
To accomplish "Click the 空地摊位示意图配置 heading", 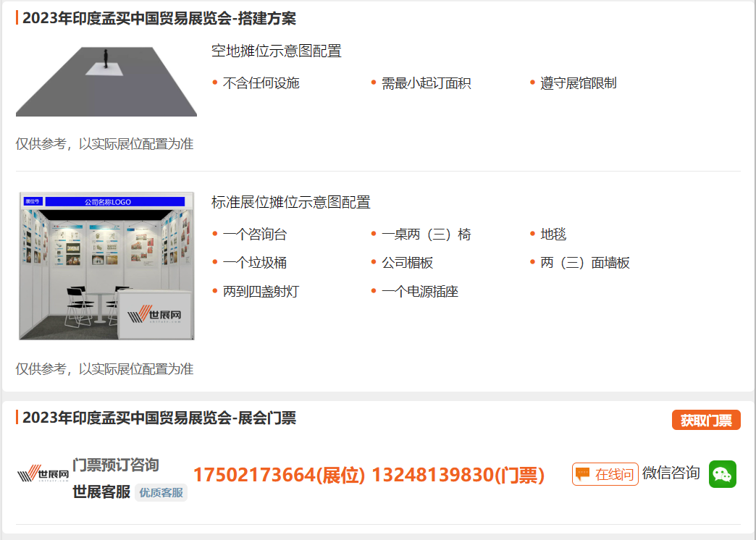I will click(277, 51).
